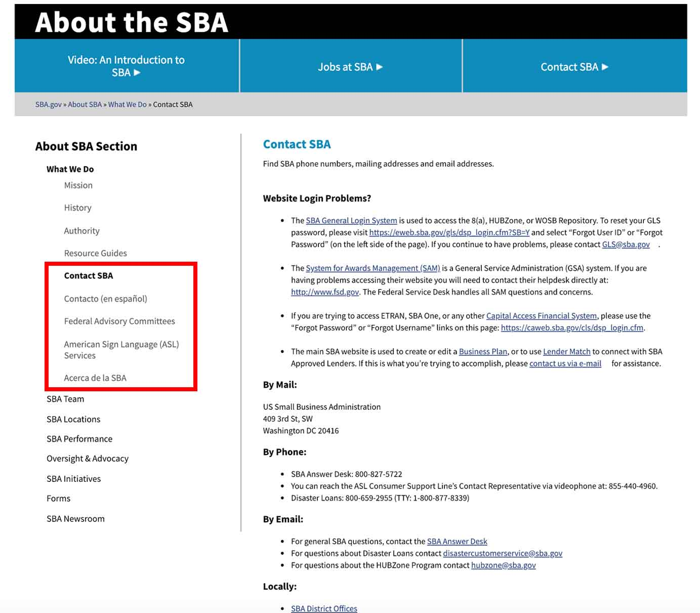Screen dimensions: 700x613
Task: Open Federal Advisory Committees sidebar link
Action: (119, 321)
